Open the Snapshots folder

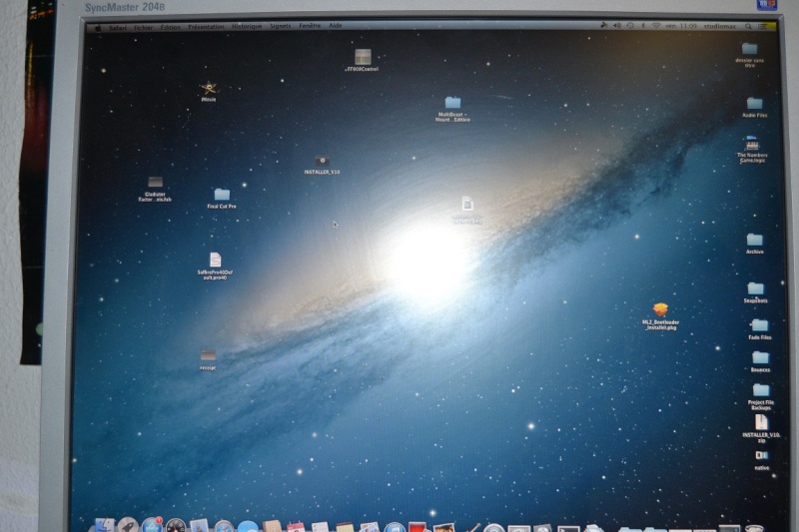(755, 288)
